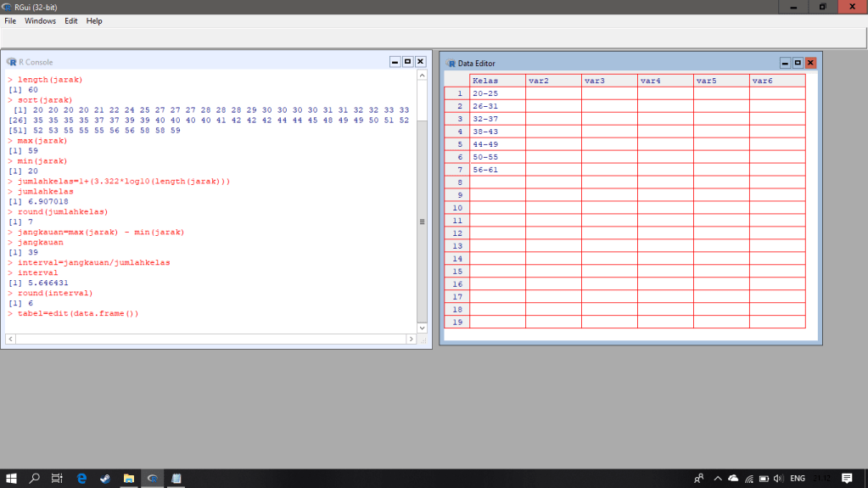Select the cell containing 38-43
Screen dimensions: 868x488
(x=497, y=132)
